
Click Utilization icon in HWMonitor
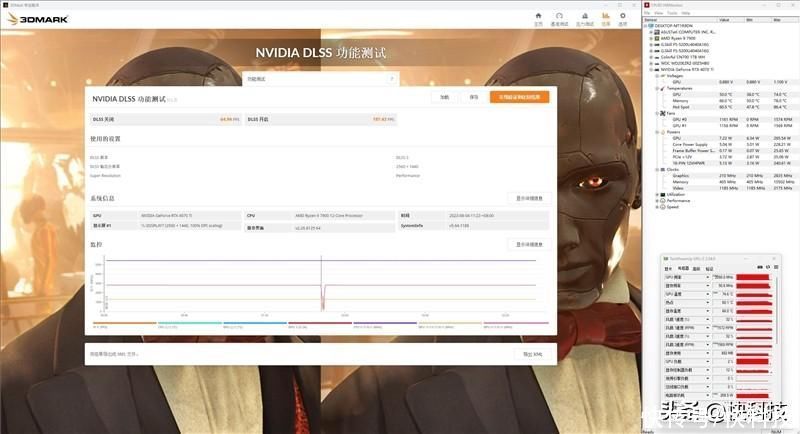(x=663, y=194)
